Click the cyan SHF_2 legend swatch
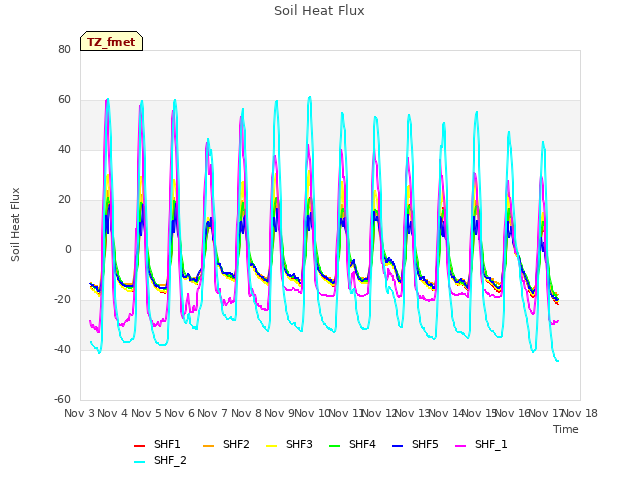 [x=139, y=462]
